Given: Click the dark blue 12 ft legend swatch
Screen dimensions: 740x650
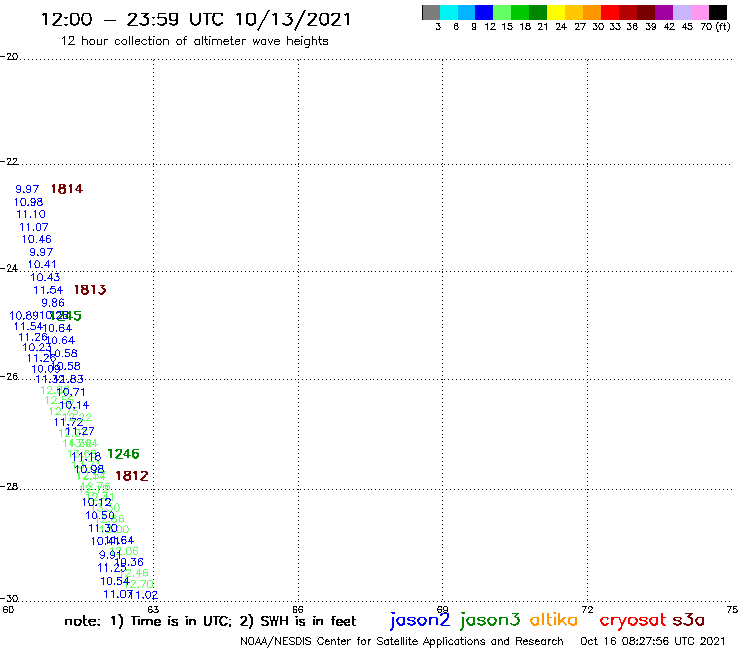Looking at the screenshot, I should click(484, 12).
